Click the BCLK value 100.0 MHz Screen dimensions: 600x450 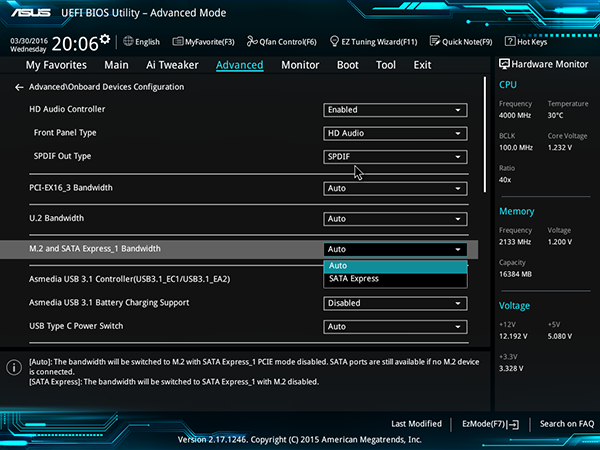515,148
